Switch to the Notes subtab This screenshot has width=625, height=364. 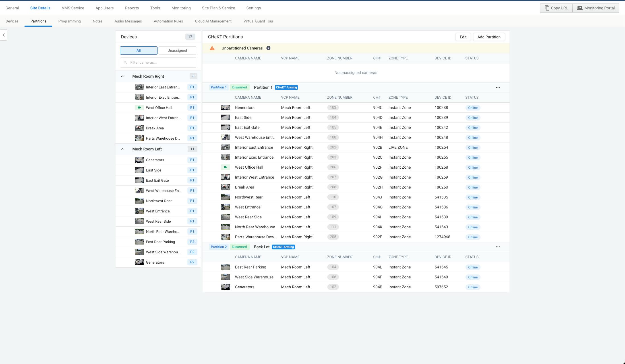(x=98, y=21)
